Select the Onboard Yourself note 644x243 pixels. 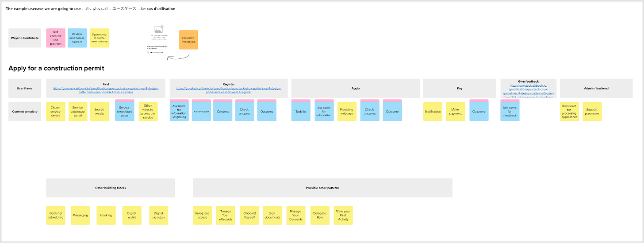point(249,215)
